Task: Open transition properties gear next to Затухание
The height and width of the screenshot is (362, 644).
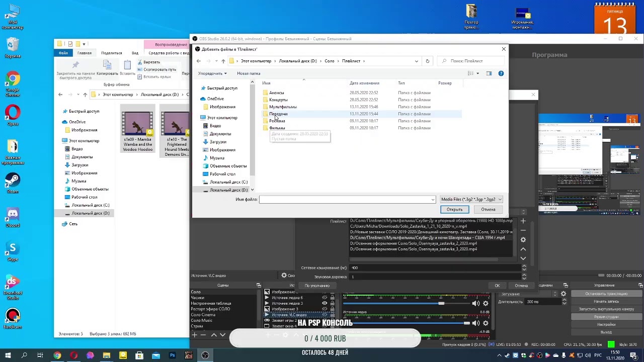Action: pos(563,294)
